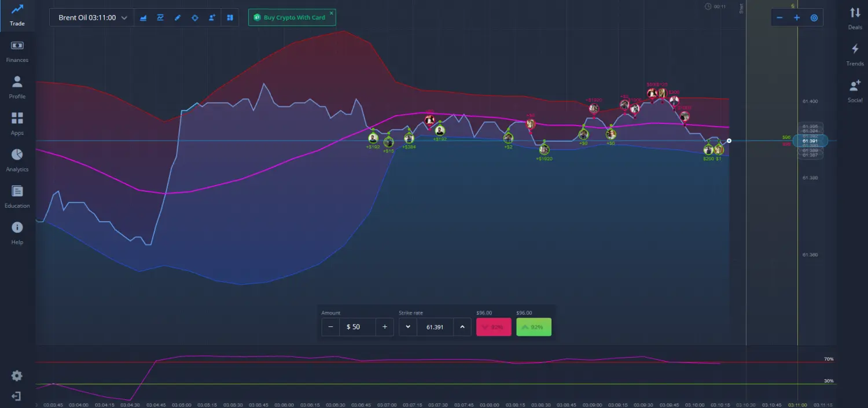Open the Finances section in sidebar
Viewport: 868px width, 408px height.
(17, 51)
